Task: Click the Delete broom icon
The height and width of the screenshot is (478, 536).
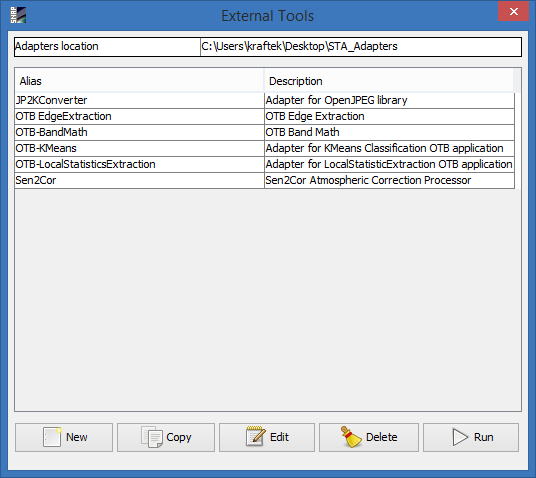Action: [x=351, y=437]
